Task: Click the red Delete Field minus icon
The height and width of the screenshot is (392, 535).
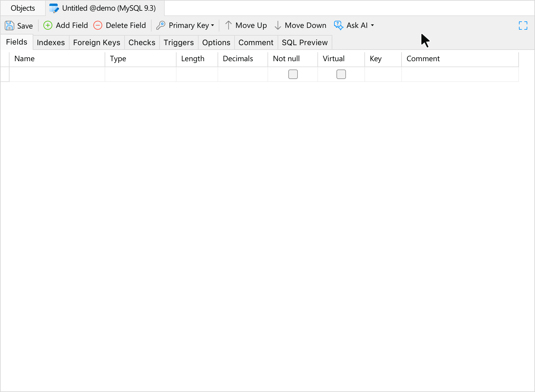Action: [x=98, y=25]
